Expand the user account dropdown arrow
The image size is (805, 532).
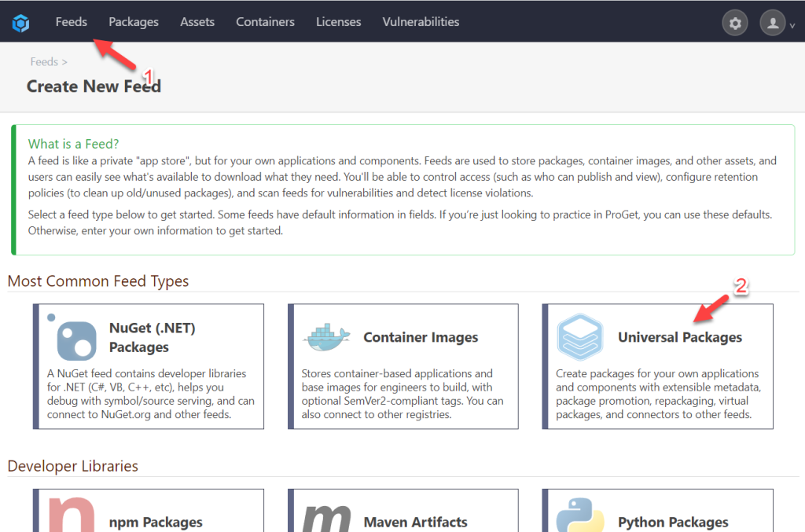click(x=792, y=25)
